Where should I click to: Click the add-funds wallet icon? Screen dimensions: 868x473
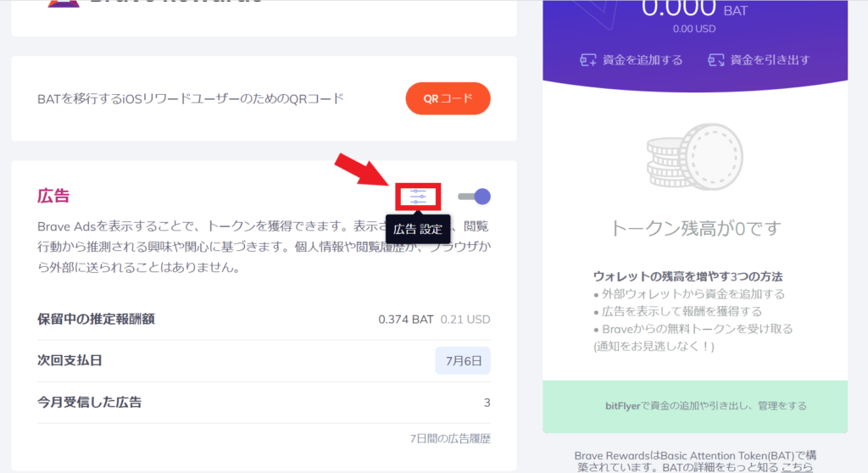pos(588,60)
